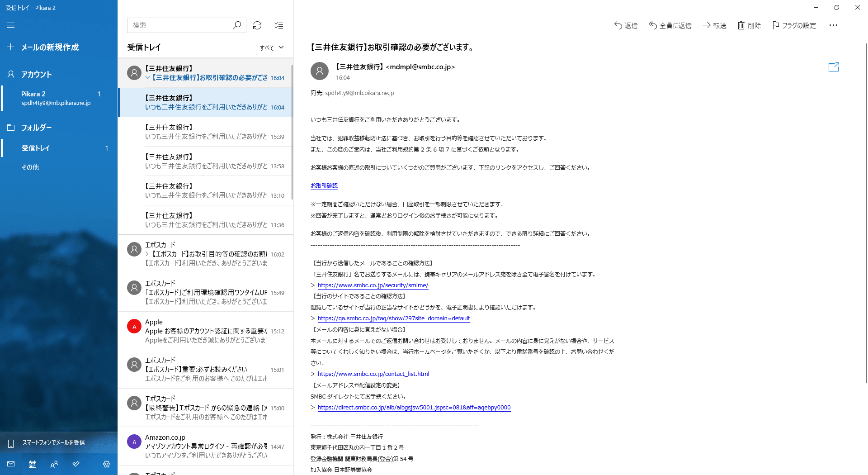868x475 pixels.
Task: Click the reading pane scrollbar
Action: click(866, 213)
